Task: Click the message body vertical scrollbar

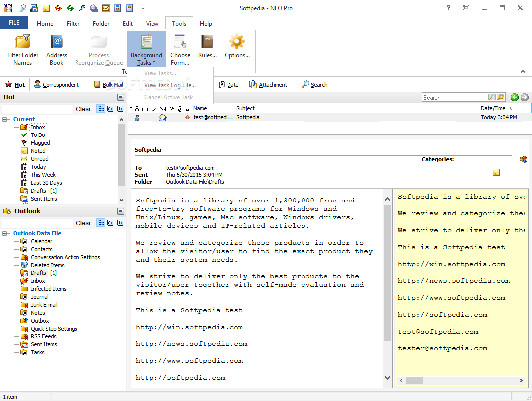Action: 387,288
